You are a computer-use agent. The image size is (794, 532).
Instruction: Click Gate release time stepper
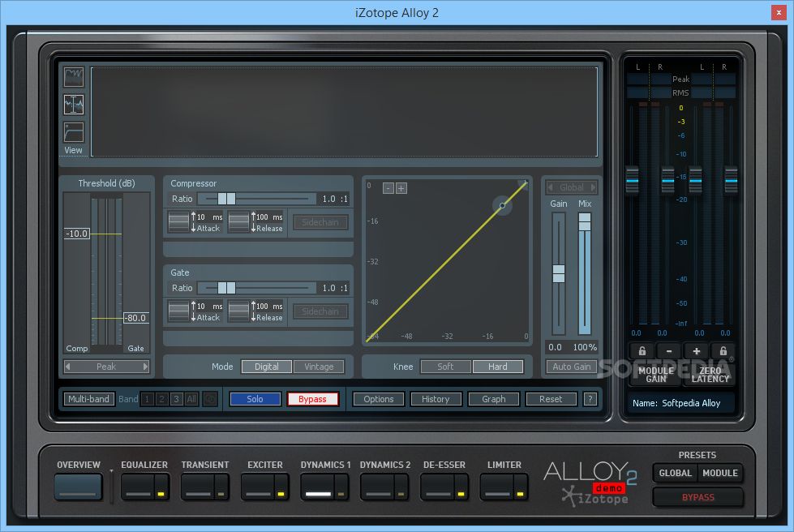pos(238,311)
